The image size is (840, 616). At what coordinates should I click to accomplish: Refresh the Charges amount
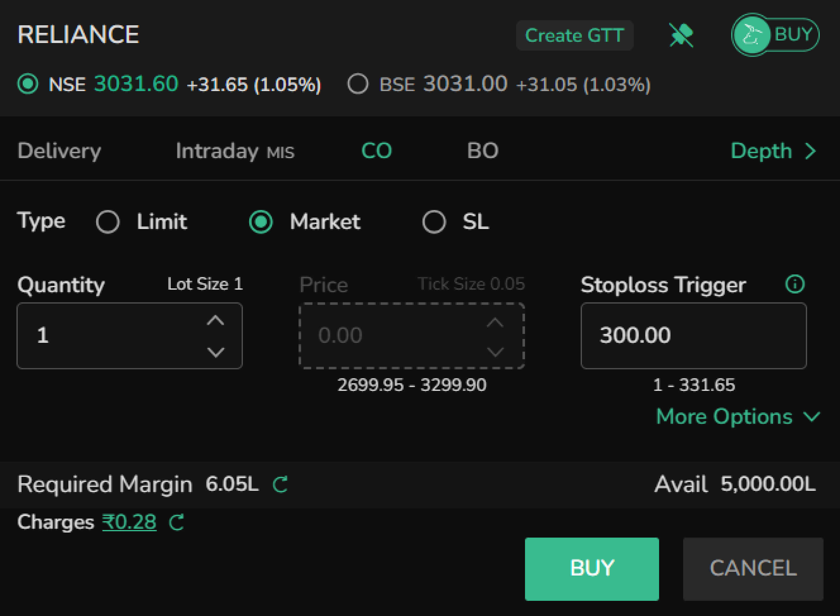177,522
